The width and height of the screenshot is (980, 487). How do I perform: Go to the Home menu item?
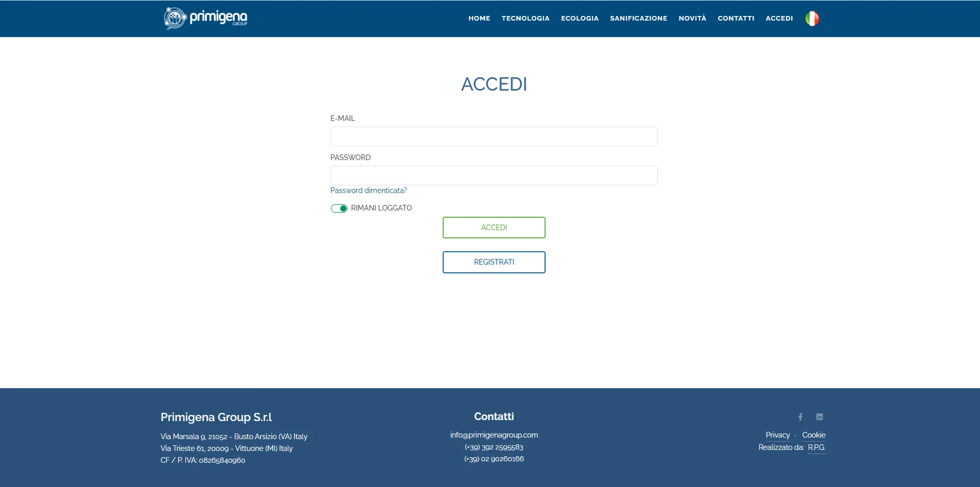(x=479, y=19)
